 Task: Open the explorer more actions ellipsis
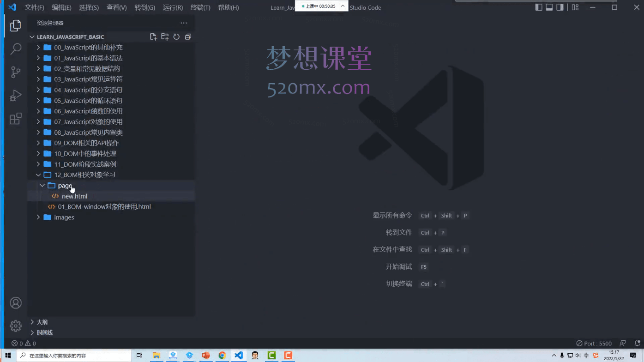pyautogui.click(x=184, y=23)
